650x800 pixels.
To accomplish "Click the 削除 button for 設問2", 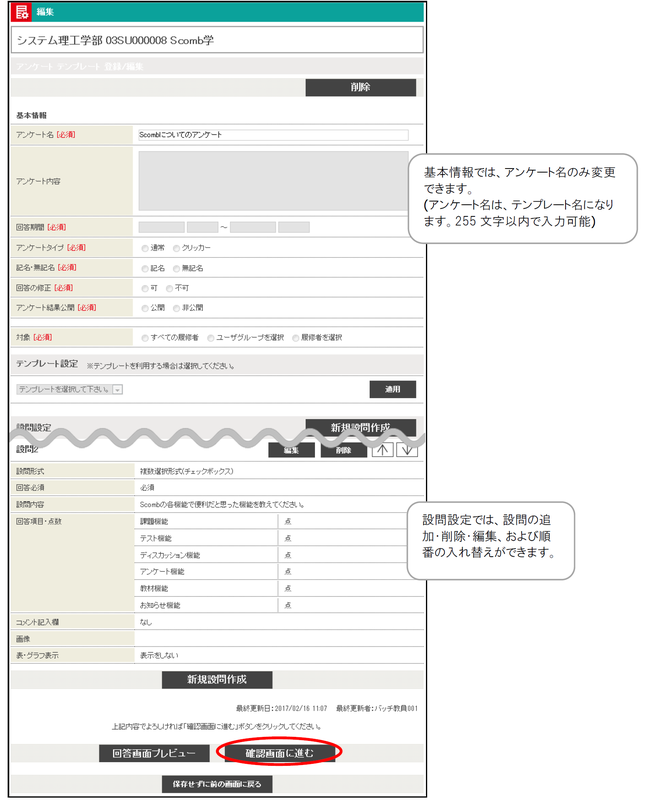I will pyautogui.click(x=343, y=450).
